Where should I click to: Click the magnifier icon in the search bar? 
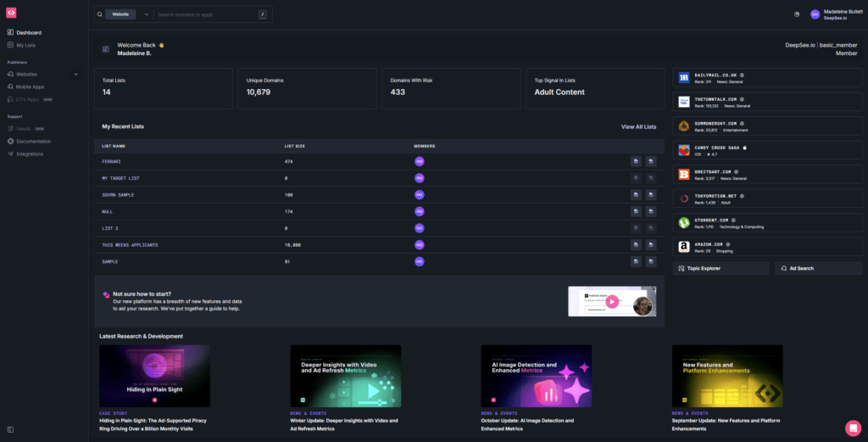(100, 14)
